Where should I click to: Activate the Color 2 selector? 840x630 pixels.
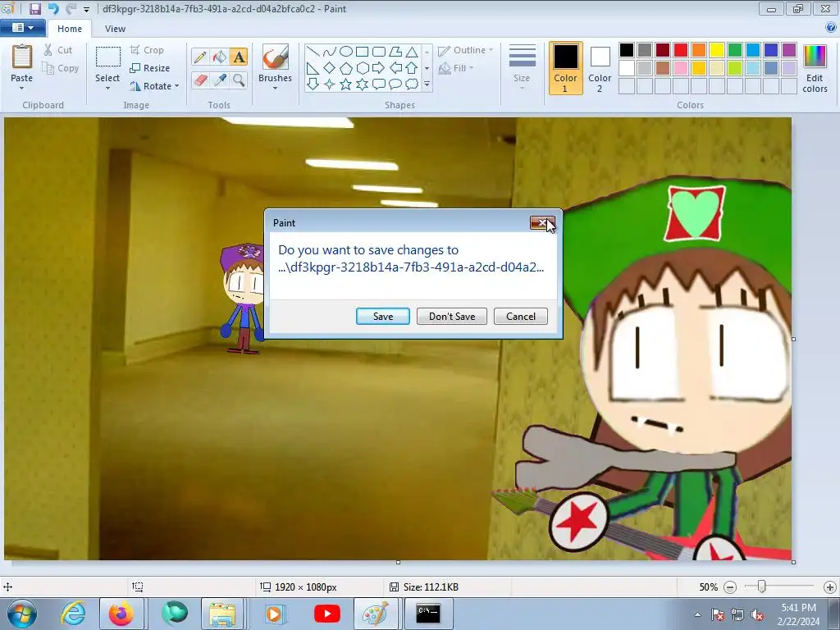tap(600, 69)
